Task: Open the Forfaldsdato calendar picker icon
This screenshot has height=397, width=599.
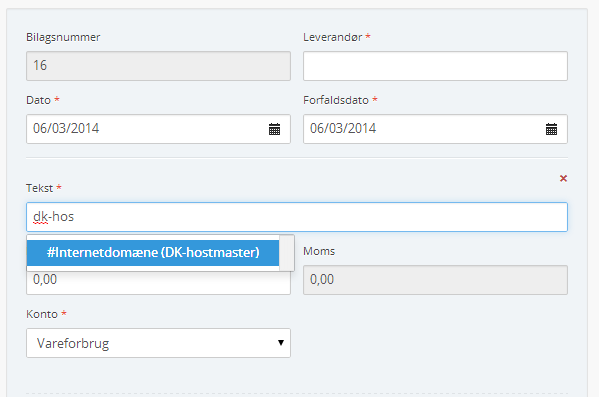Action: 551,129
